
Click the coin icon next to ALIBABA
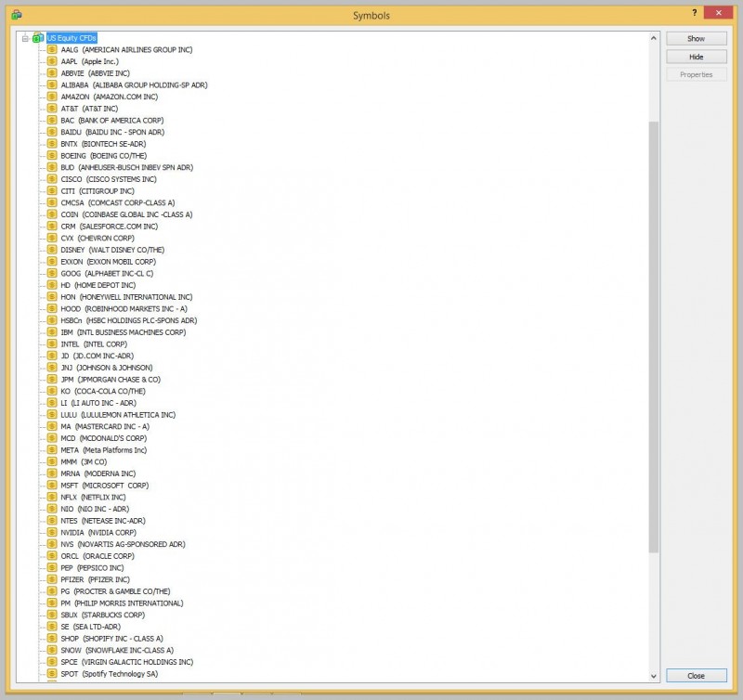pos(52,84)
